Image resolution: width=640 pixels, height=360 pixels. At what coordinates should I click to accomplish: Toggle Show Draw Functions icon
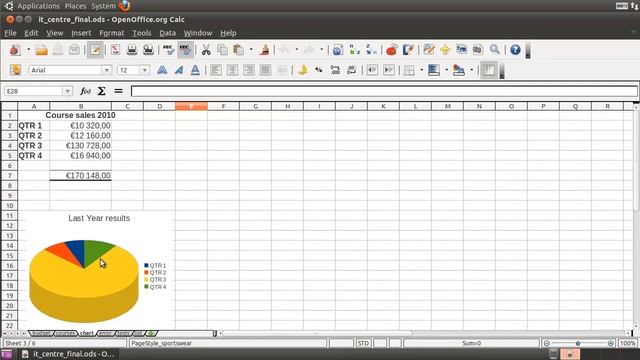click(x=408, y=50)
